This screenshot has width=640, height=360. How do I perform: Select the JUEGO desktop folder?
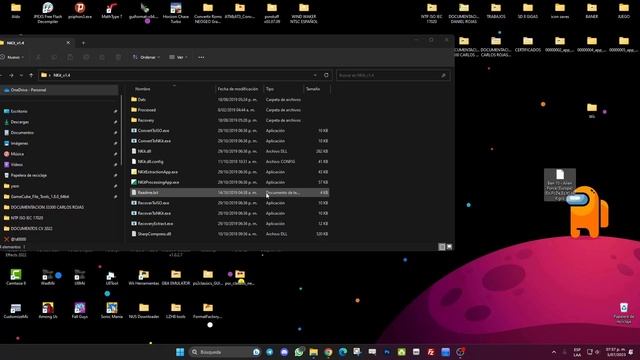624,11
